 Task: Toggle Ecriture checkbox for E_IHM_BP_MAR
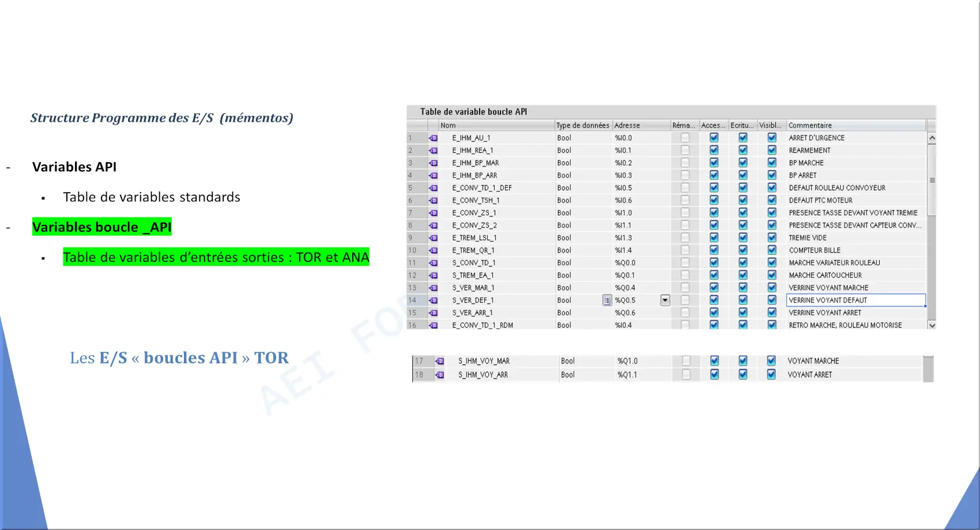[x=743, y=163]
